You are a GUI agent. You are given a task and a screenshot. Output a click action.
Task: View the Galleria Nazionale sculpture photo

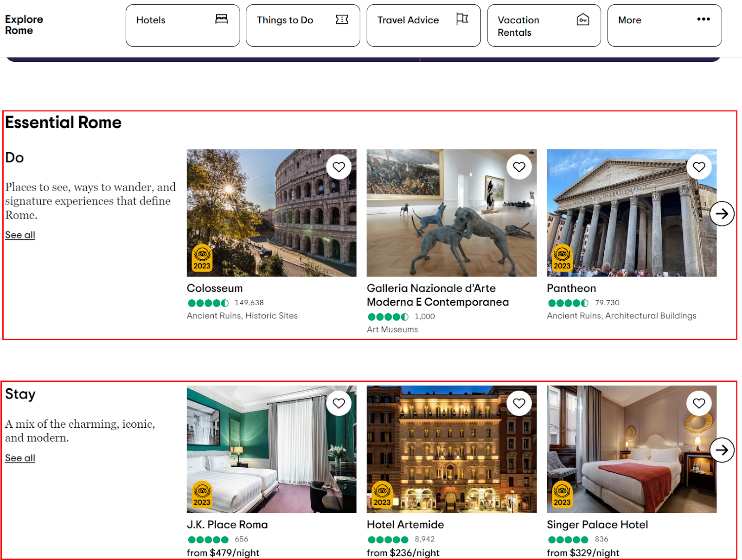[x=452, y=213]
